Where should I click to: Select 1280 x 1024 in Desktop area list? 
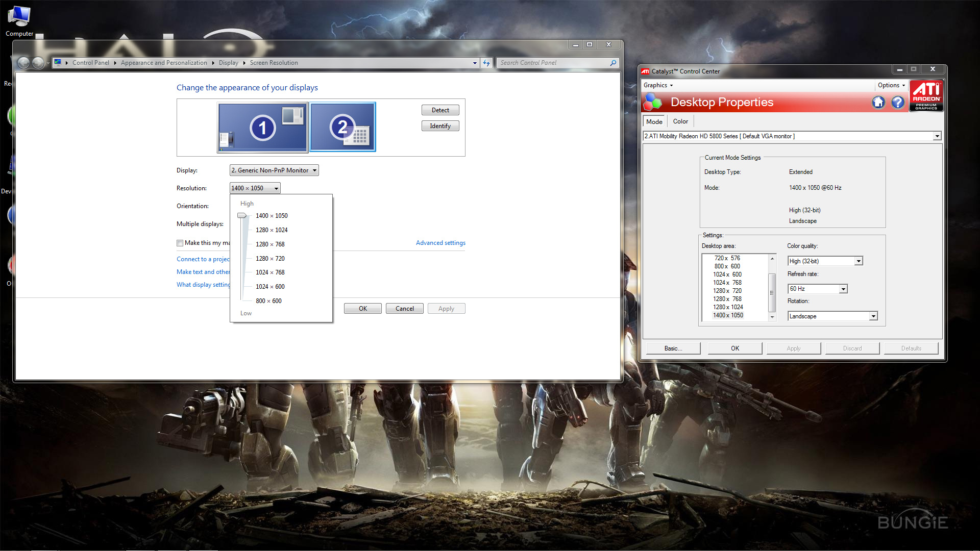pyautogui.click(x=728, y=307)
